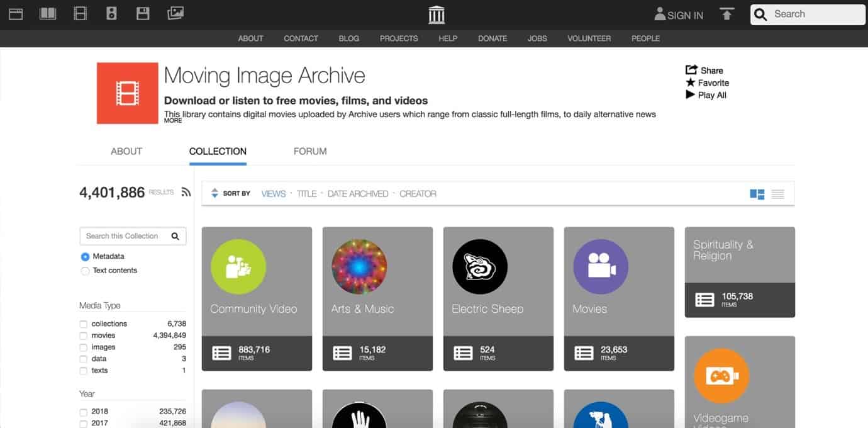Open the Images picture icon

coord(175,13)
